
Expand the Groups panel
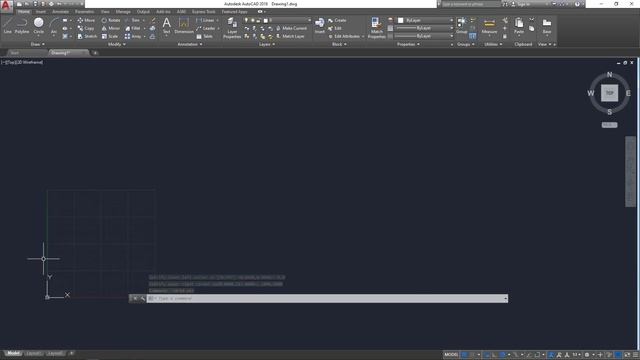click(466, 44)
